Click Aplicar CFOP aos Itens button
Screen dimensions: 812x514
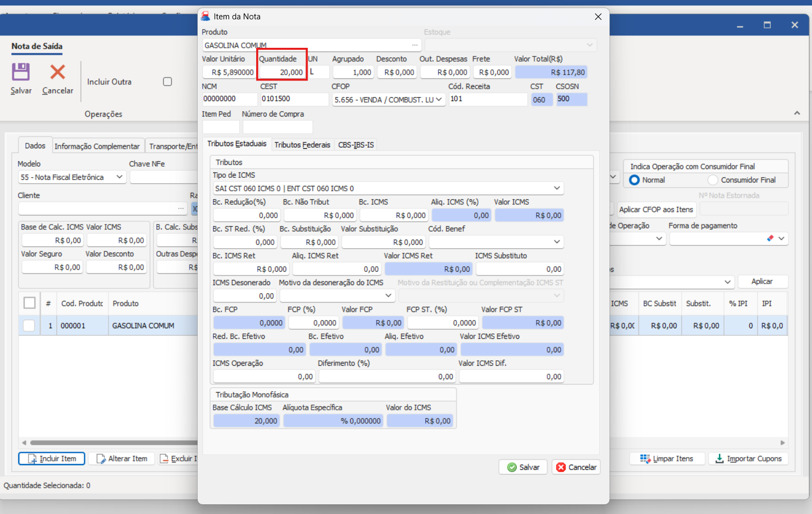(x=656, y=209)
